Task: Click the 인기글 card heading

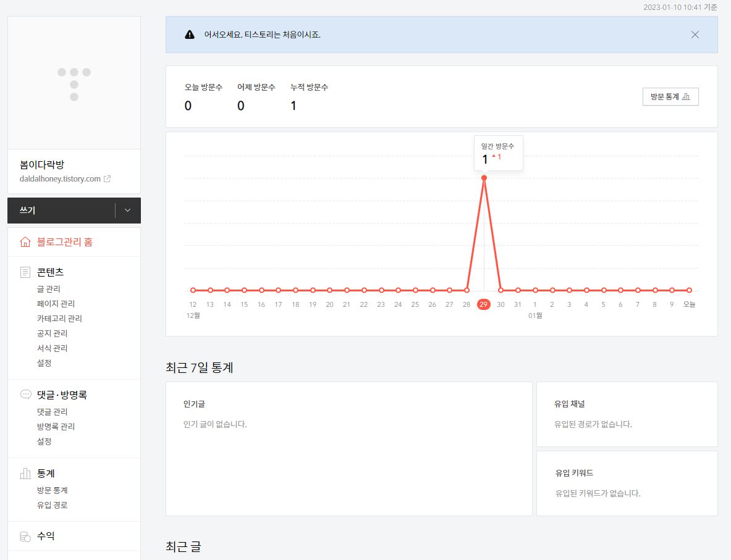Action: pyautogui.click(x=194, y=404)
